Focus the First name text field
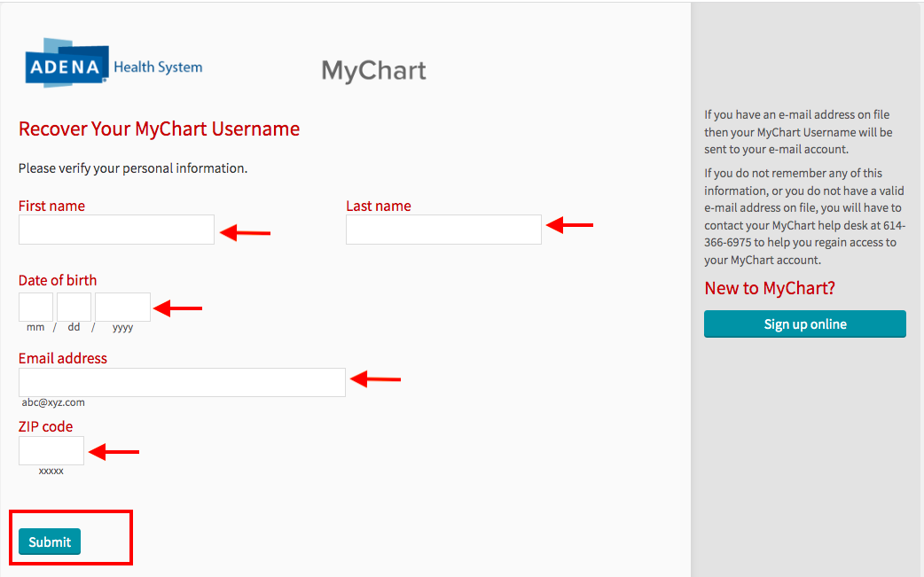Image resolution: width=924 pixels, height=577 pixels. click(116, 230)
